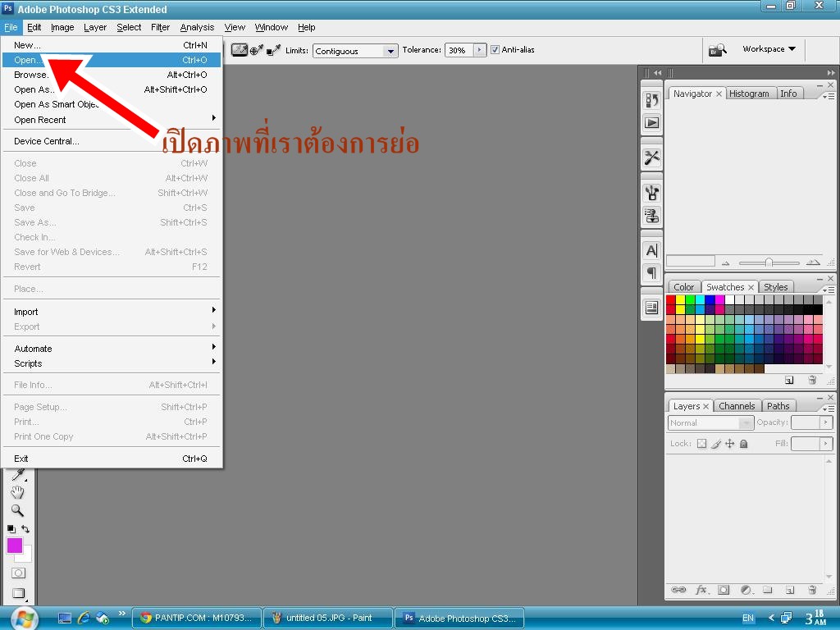
Task: Uncheck the Anti-alias checkbox
Action: tap(495, 50)
